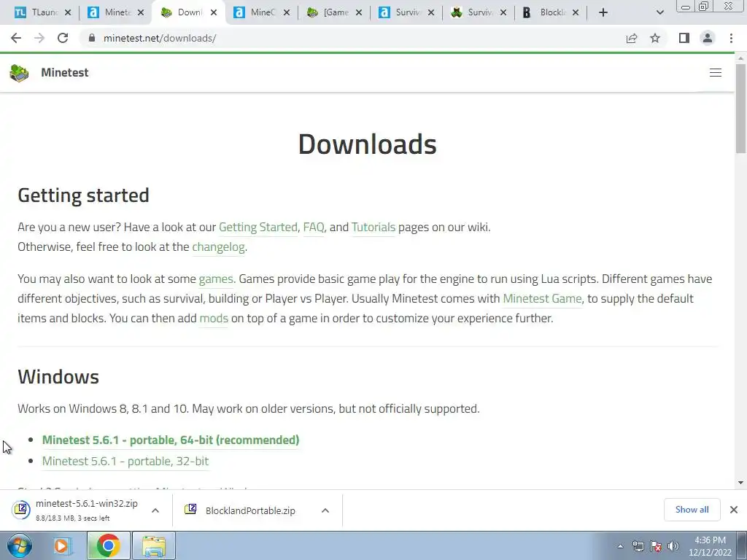Download Minetest 5.6.1 portable 64-bit
This screenshot has width=747, height=560.
[171, 440]
